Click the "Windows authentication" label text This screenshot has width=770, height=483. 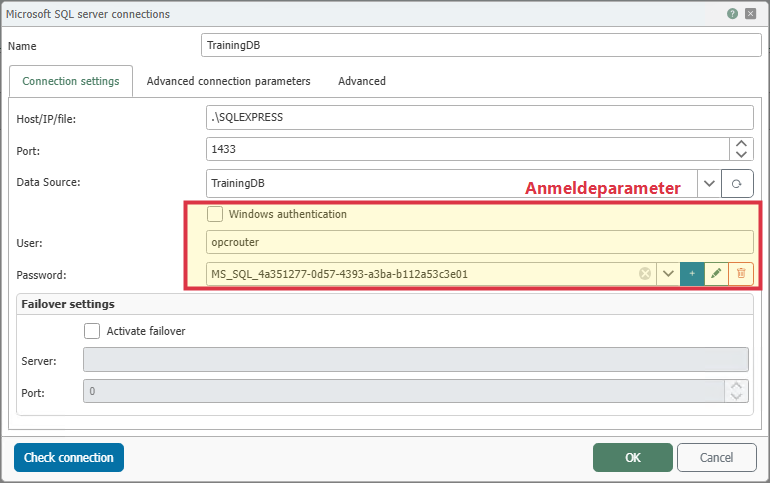point(288,214)
